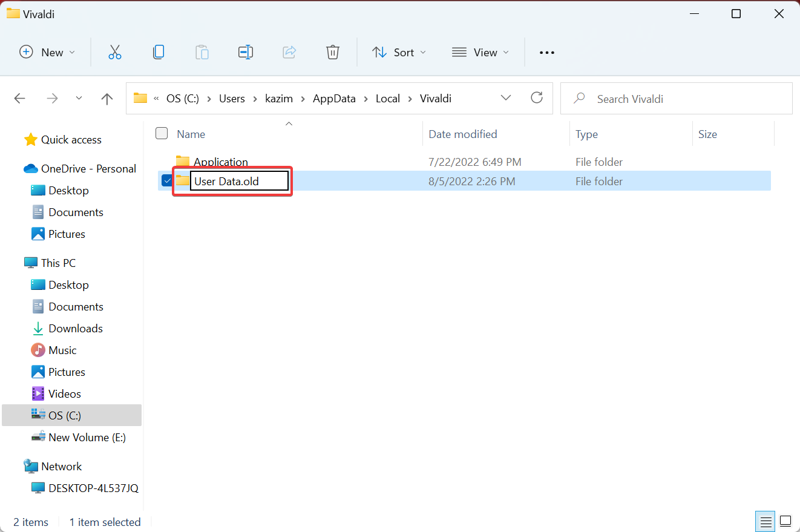Screen dimensions: 800x532
Task: Toggle the select all checkbox in header
Action: click(x=162, y=133)
